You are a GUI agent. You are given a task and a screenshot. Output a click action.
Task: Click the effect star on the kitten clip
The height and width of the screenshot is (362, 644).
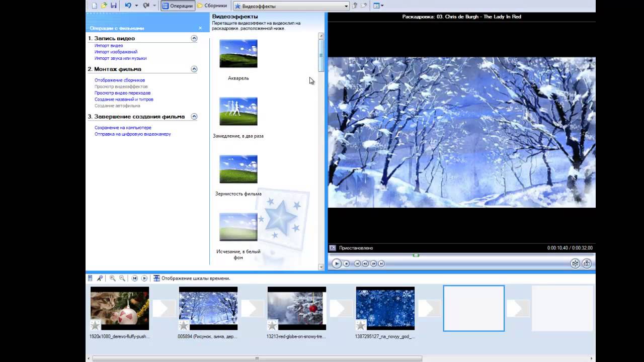pos(96,325)
